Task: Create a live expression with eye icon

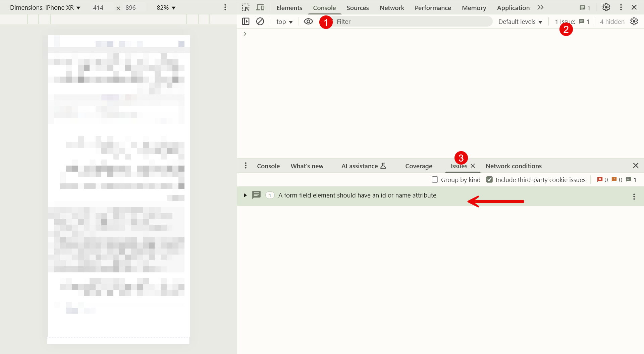Action: click(308, 21)
